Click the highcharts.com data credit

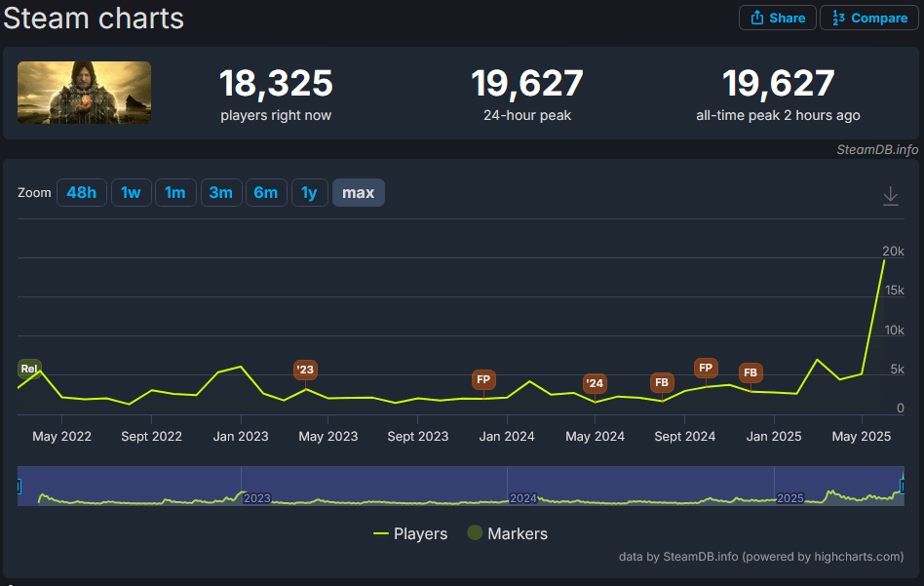(x=761, y=557)
